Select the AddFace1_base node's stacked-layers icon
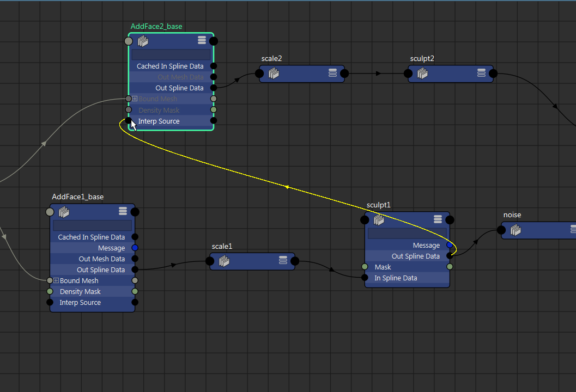 [x=63, y=212]
